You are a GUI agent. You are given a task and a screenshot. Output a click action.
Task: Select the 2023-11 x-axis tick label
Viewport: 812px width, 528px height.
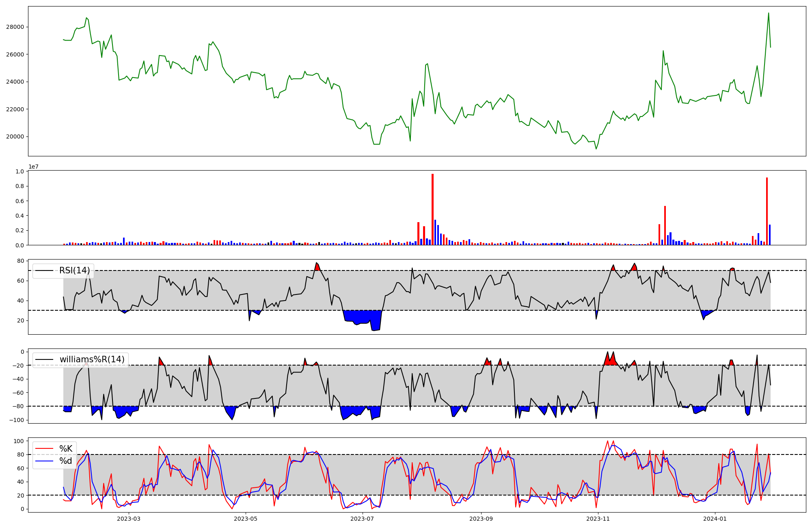598,519
